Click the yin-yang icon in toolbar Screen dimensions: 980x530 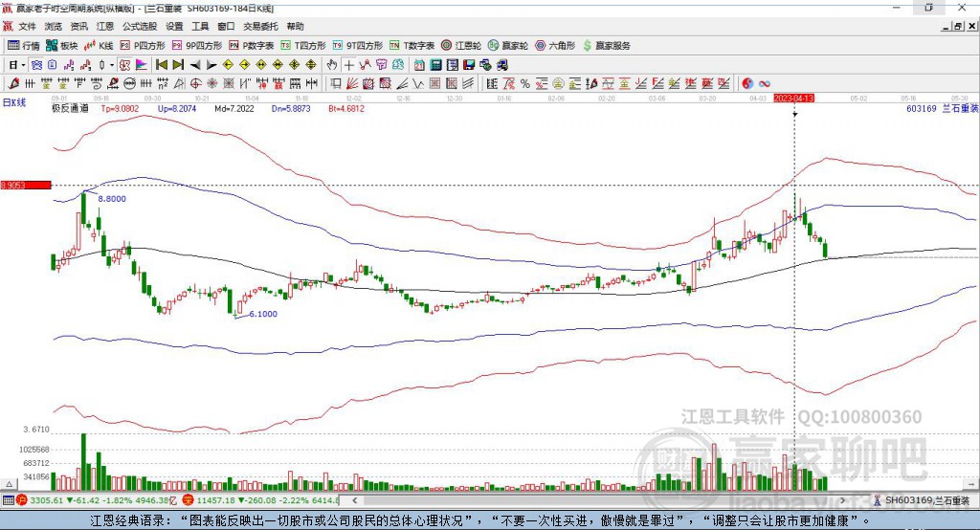(746, 83)
